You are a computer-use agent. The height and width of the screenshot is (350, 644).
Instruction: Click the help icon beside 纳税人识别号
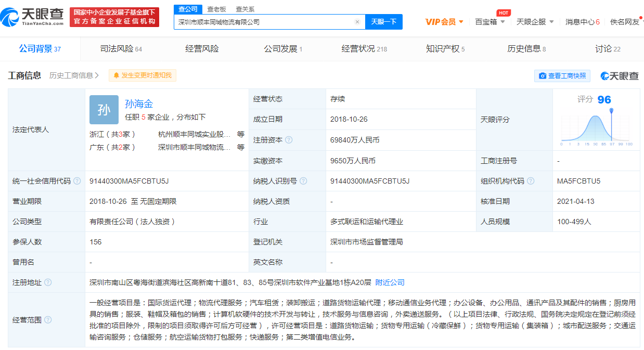tap(303, 181)
